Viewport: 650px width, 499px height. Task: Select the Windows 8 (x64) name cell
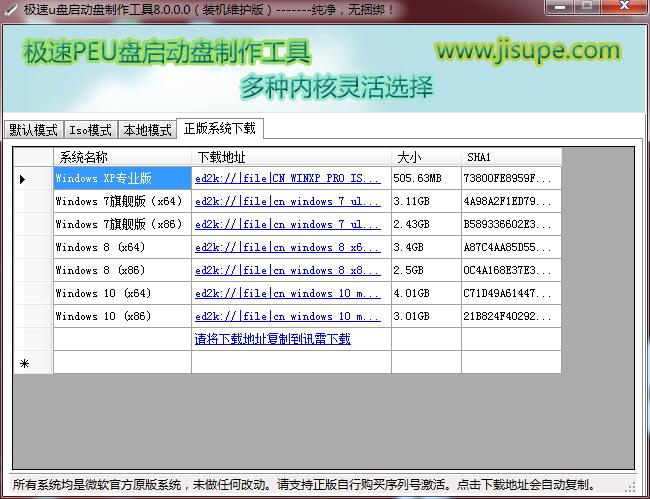pyautogui.click(x=122, y=247)
